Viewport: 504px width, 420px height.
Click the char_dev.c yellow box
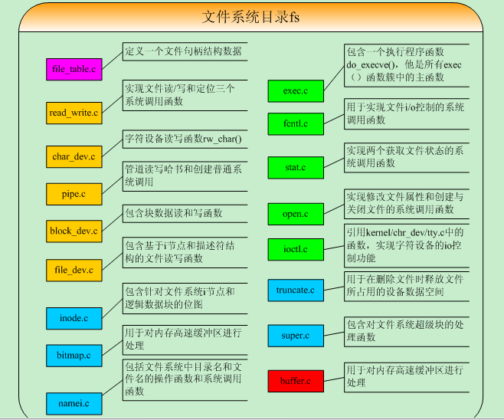tap(74, 156)
